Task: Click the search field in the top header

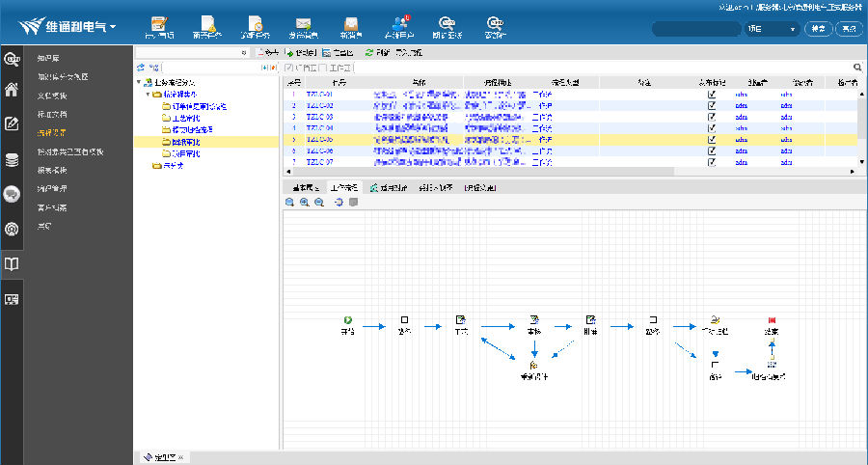Action: 694,29
